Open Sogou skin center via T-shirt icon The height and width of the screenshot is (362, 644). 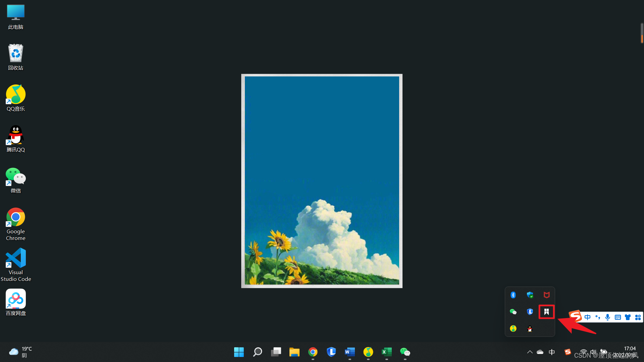coord(628,317)
